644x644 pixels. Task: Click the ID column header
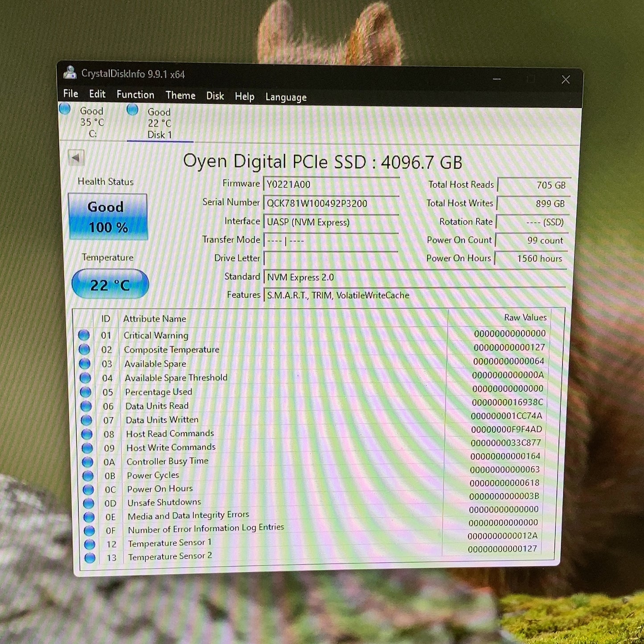click(106, 319)
